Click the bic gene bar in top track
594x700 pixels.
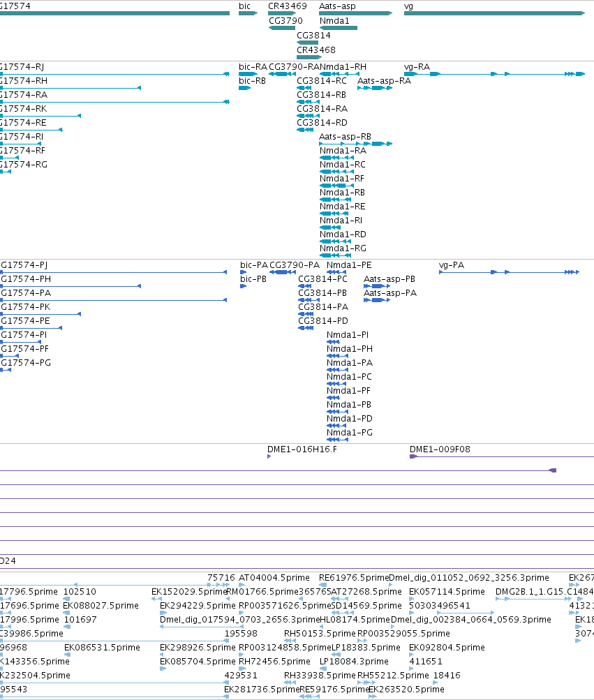point(248,13)
